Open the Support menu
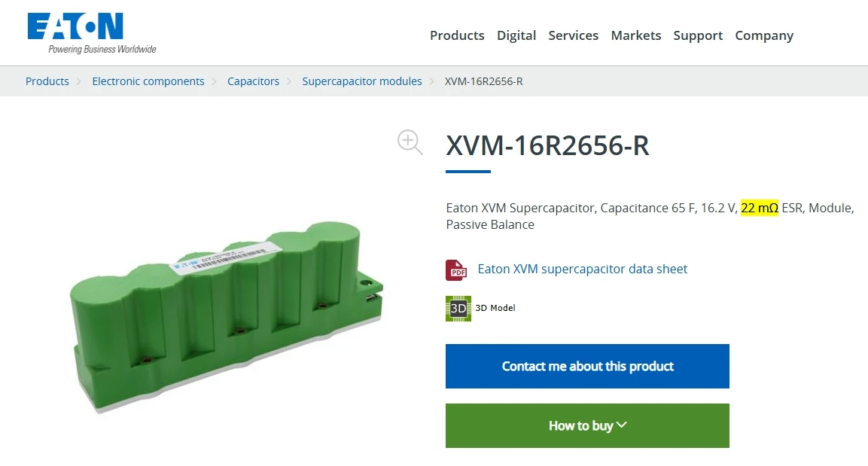868x466 pixels. pyautogui.click(x=698, y=35)
